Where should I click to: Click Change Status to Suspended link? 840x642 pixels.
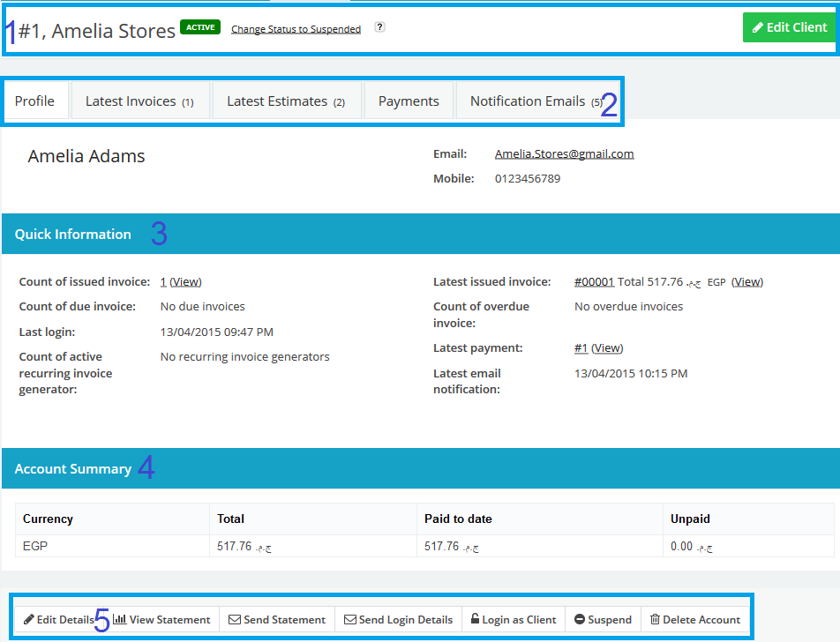(296, 29)
